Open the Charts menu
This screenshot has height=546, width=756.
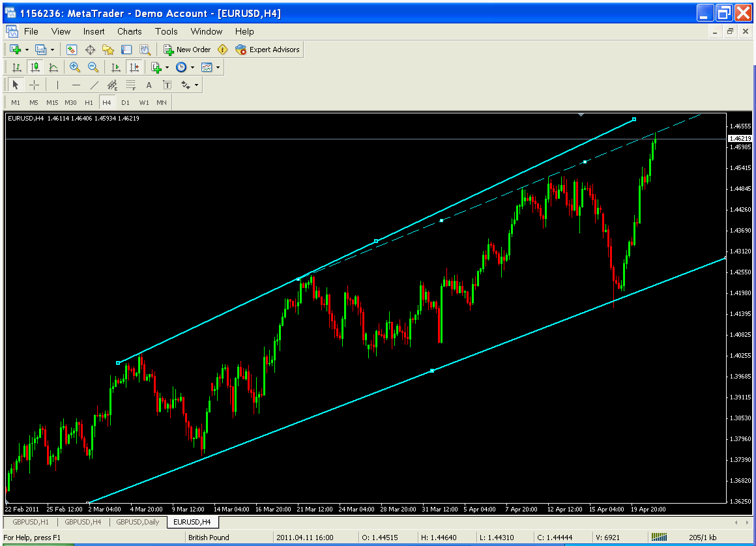129,31
